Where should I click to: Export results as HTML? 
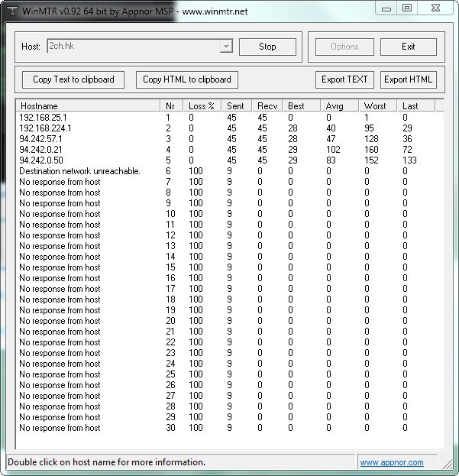click(x=409, y=79)
